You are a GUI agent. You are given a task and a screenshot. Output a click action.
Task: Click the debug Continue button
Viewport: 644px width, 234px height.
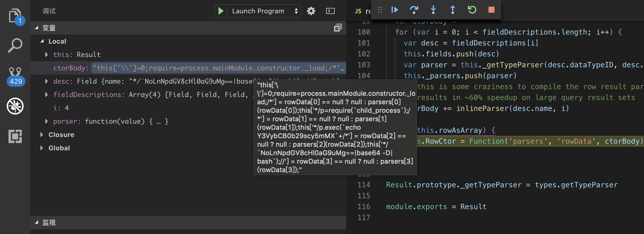[x=395, y=10]
